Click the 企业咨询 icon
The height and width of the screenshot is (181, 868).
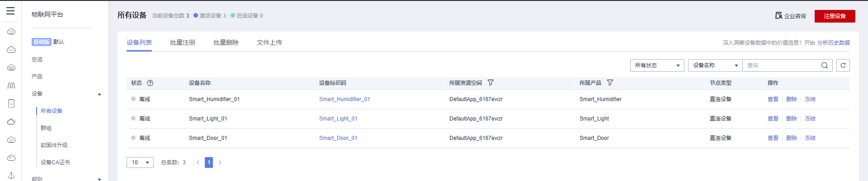point(778,16)
